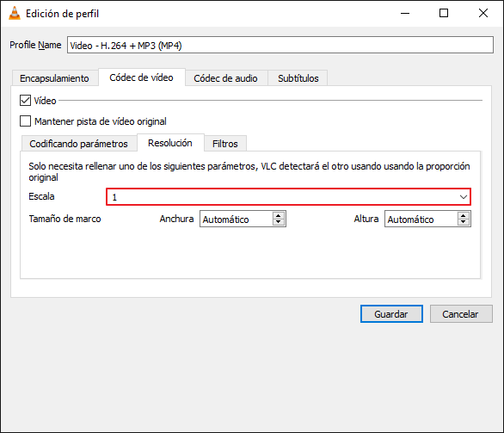Enable Mantener pista de vídeo original
Screen dimensions: 504x433
click(x=26, y=121)
